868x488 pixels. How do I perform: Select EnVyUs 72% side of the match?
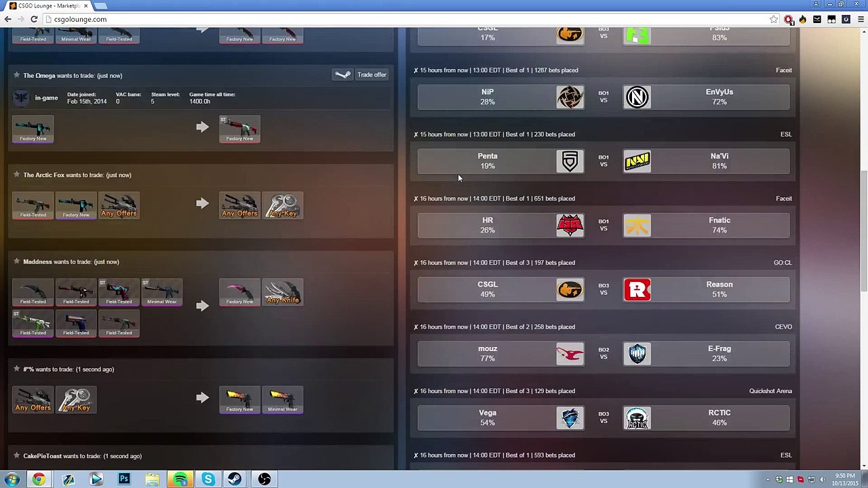point(719,97)
